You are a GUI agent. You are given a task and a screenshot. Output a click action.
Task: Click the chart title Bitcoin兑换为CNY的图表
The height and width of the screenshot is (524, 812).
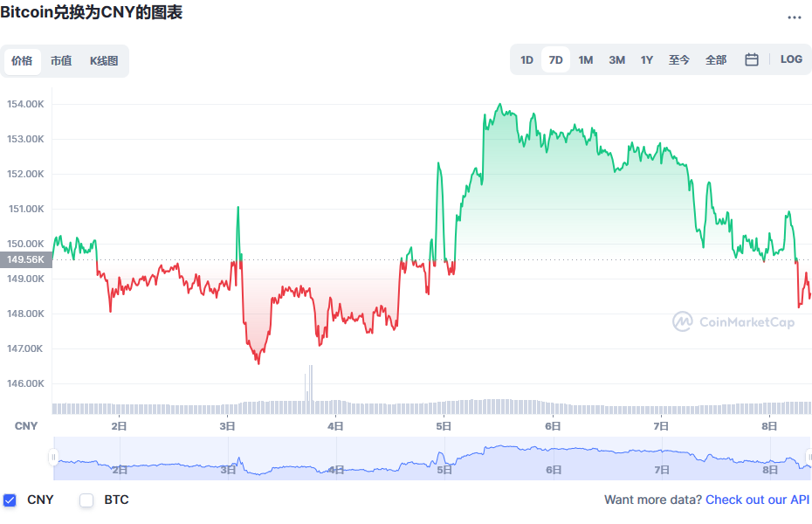pyautogui.click(x=91, y=12)
